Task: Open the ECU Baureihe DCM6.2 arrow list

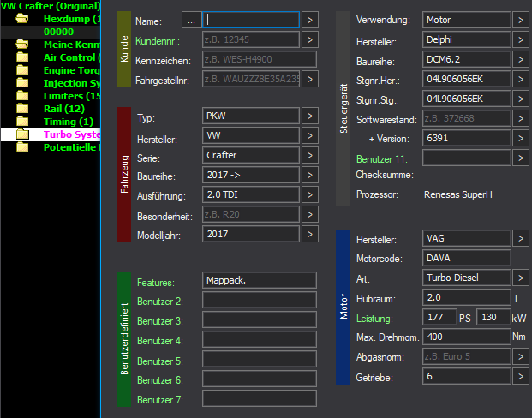Action: (521, 59)
